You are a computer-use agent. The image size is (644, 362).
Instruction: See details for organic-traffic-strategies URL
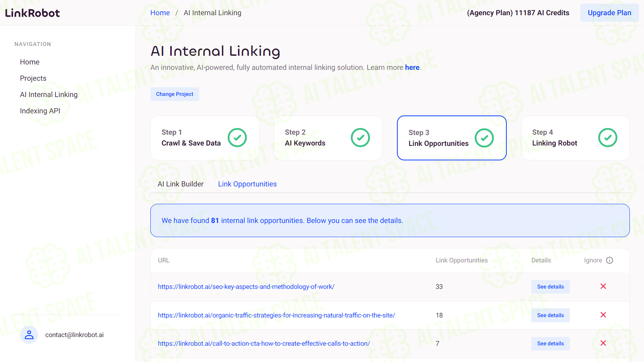pyautogui.click(x=550, y=315)
